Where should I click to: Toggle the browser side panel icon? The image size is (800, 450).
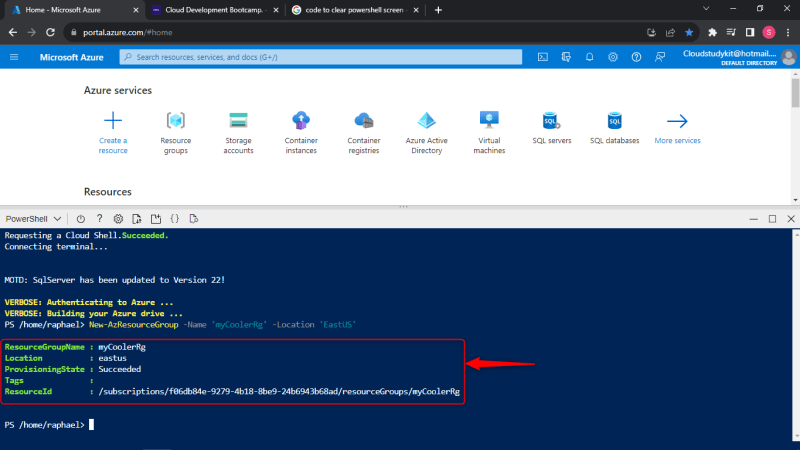point(750,32)
